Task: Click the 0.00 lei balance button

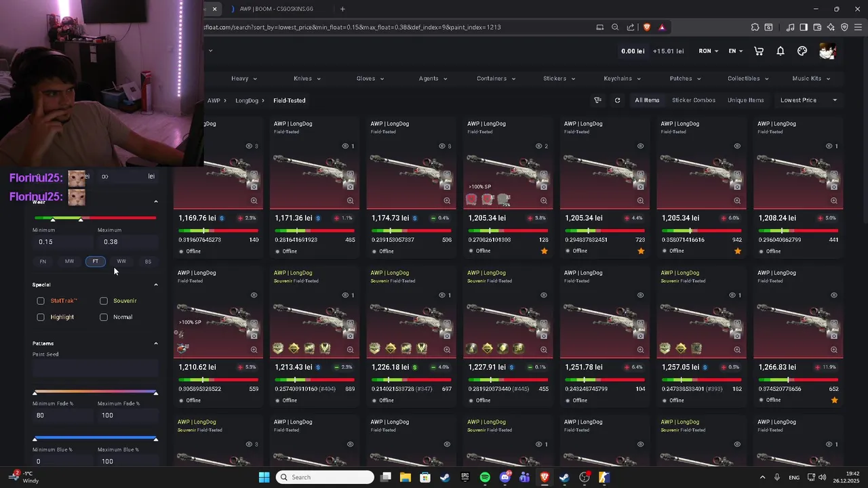Action: tap(633, 51)
